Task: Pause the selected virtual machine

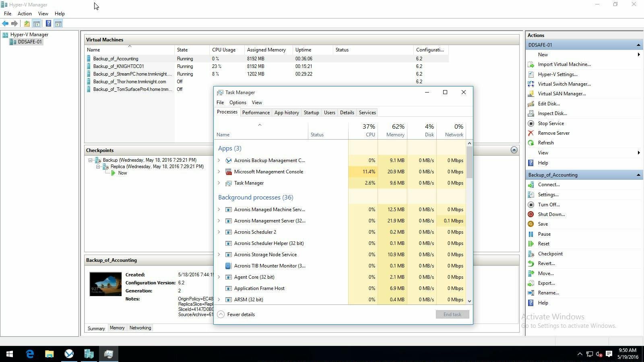Action: [544, 234]
